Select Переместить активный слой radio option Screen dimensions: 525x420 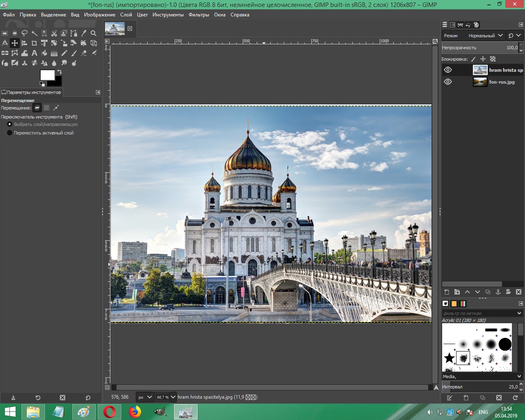pos(9,132)
